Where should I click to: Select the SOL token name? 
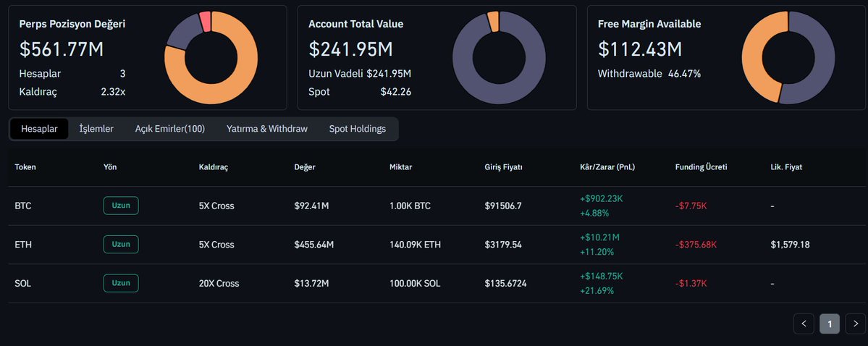(x=23, y=283)
